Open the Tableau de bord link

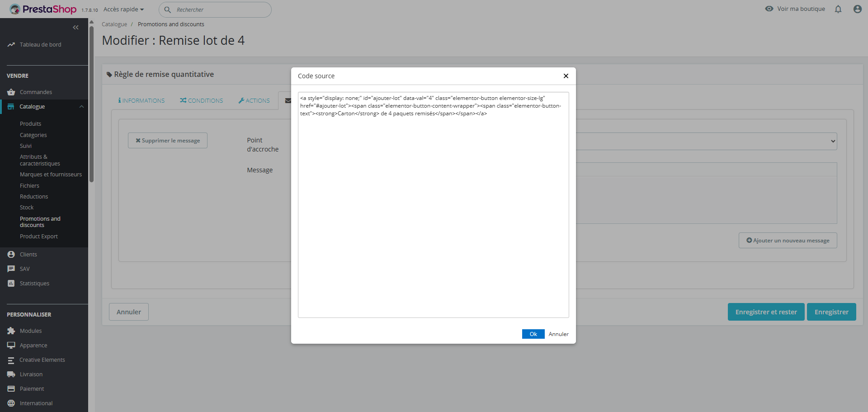[40, 45]
